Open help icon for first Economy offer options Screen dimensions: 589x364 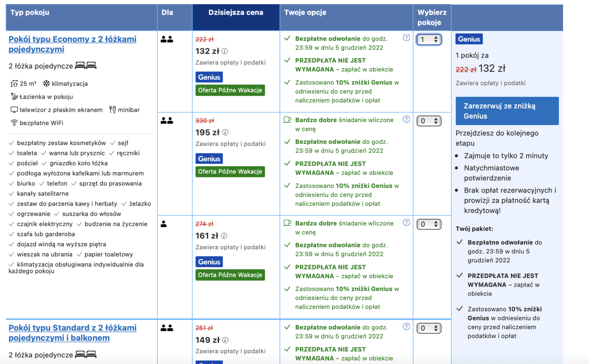coord(406,38)
